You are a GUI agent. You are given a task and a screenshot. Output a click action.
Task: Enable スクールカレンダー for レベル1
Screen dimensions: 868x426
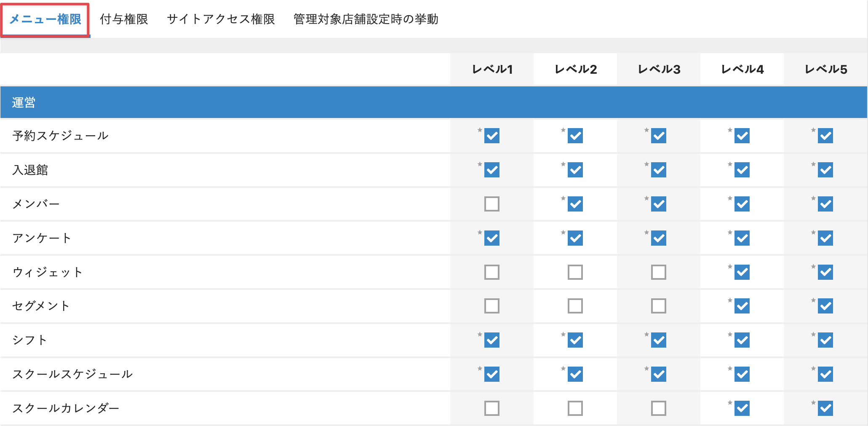pyautogui.click(x=491, y=408)
